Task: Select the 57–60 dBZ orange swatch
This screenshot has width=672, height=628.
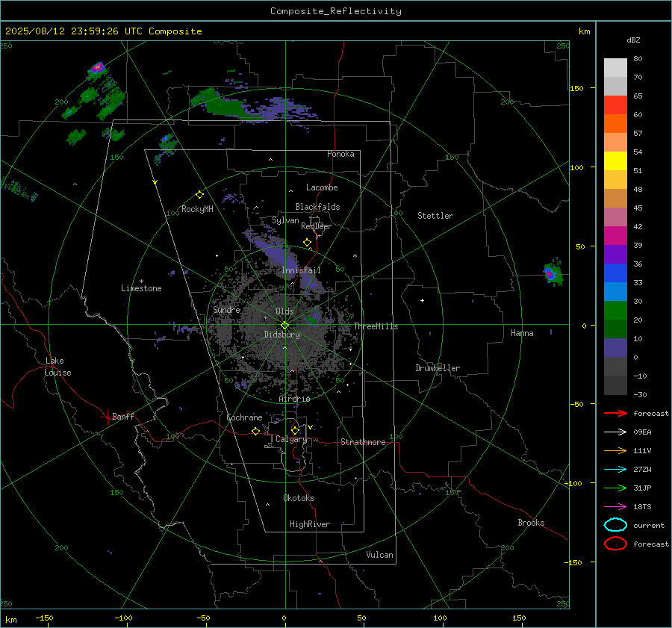Action: tap(615, 123)
